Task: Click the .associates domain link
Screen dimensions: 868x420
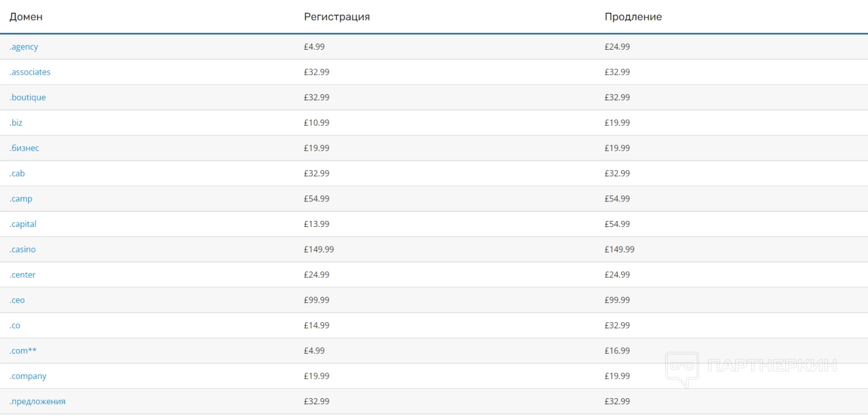Action: [30, 72]
